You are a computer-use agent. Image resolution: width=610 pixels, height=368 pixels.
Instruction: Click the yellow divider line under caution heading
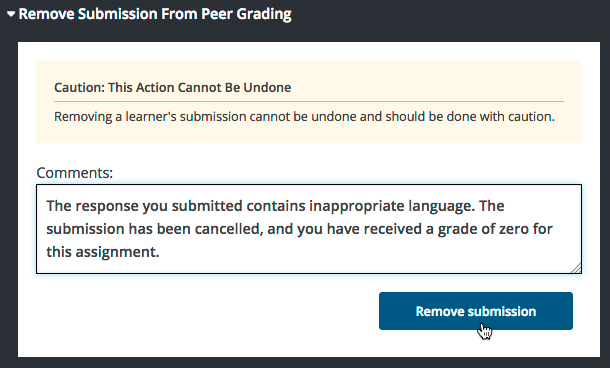point(309,102)
